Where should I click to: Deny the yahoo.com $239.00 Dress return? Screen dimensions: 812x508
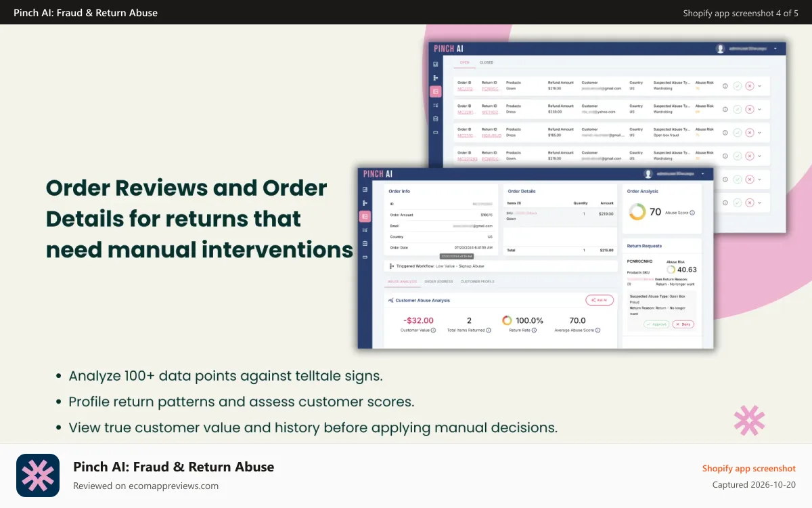(x=749, y=109)
